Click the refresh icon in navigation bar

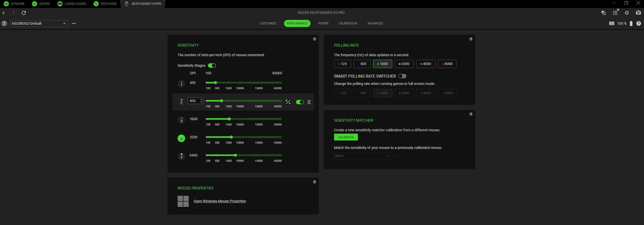pos(24,13)
